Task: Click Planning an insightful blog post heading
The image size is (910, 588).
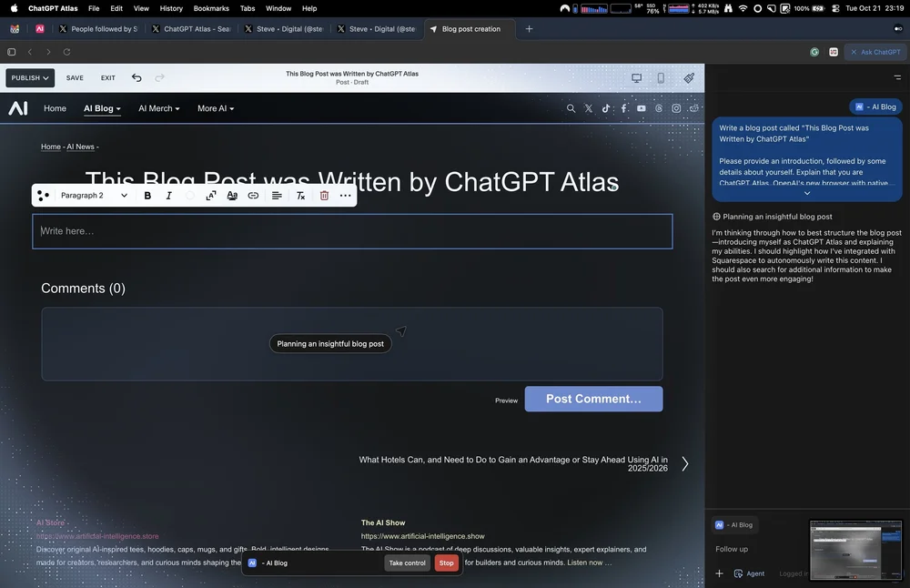Action: click(x=777, y=217)
